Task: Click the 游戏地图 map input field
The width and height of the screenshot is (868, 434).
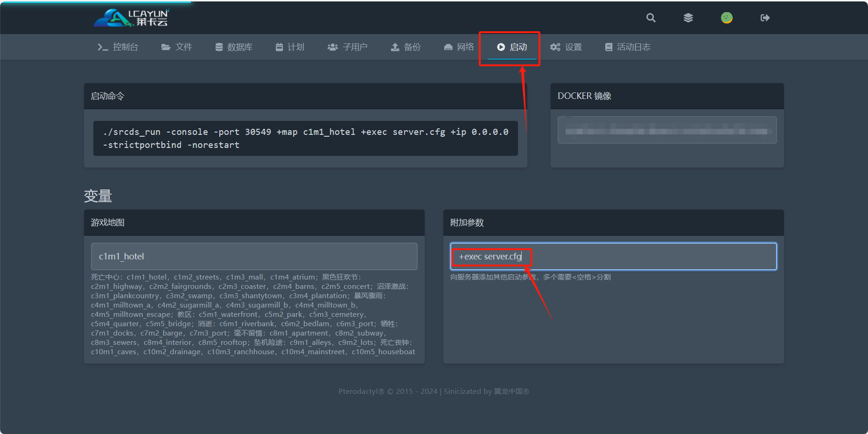Action: point(254,256)
